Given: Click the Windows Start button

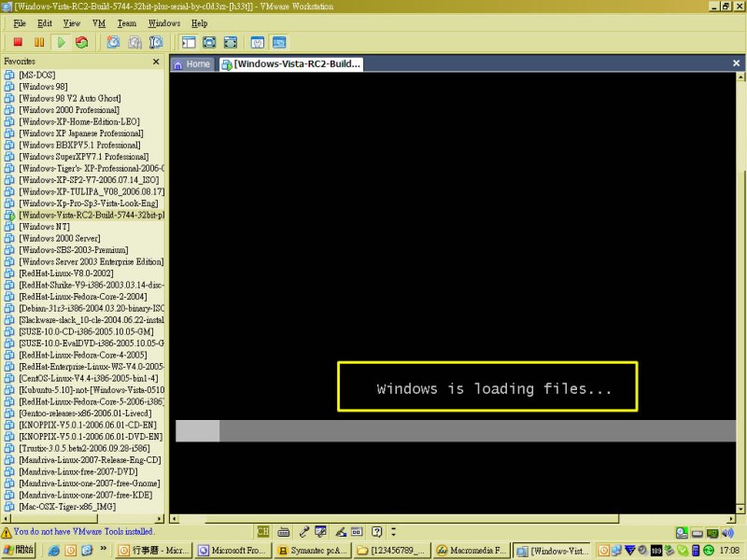Looking at the screenshot, I should tap(18, 550).
